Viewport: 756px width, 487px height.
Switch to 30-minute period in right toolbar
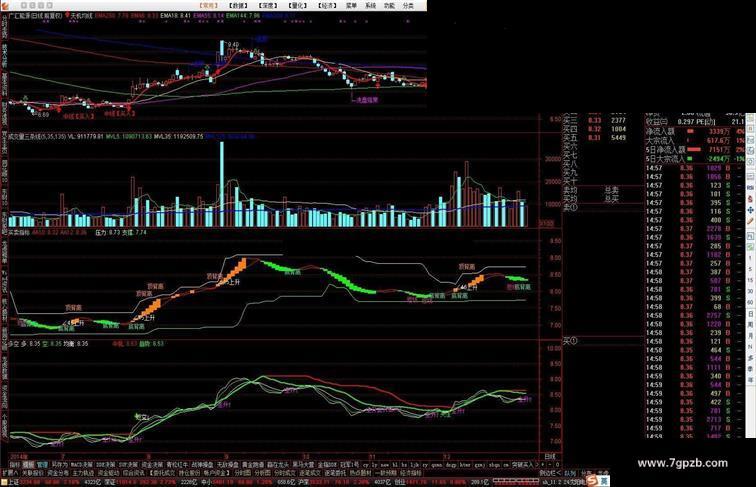coord(750,291)
